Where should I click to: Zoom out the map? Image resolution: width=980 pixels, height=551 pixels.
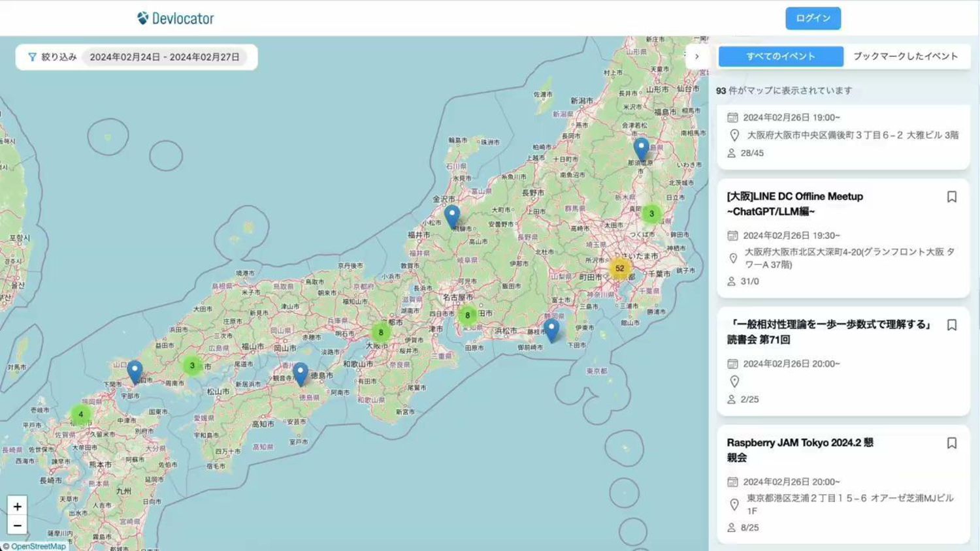(17, 525)
